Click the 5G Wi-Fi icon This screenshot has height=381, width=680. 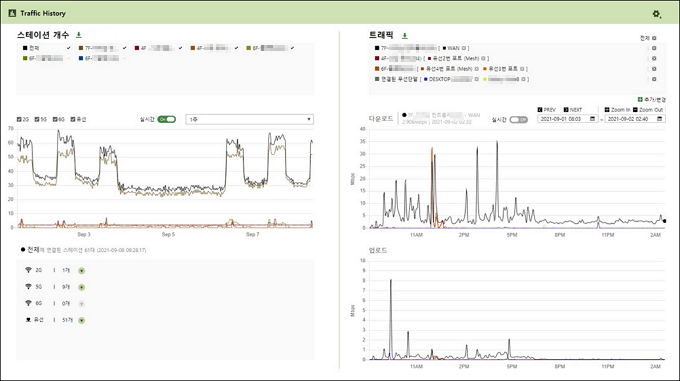(x=28, y=287)
